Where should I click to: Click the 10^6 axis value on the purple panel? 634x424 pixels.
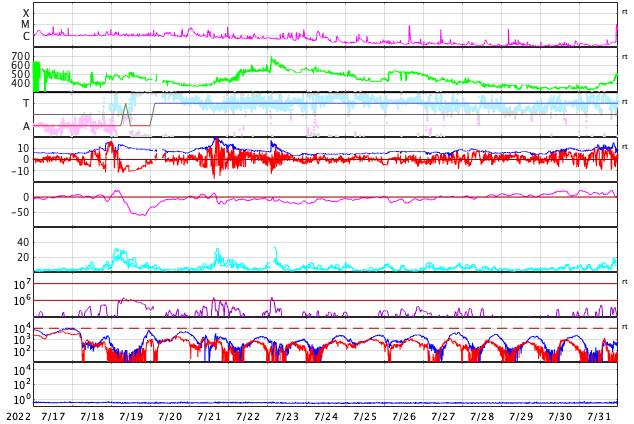(22, 301)
